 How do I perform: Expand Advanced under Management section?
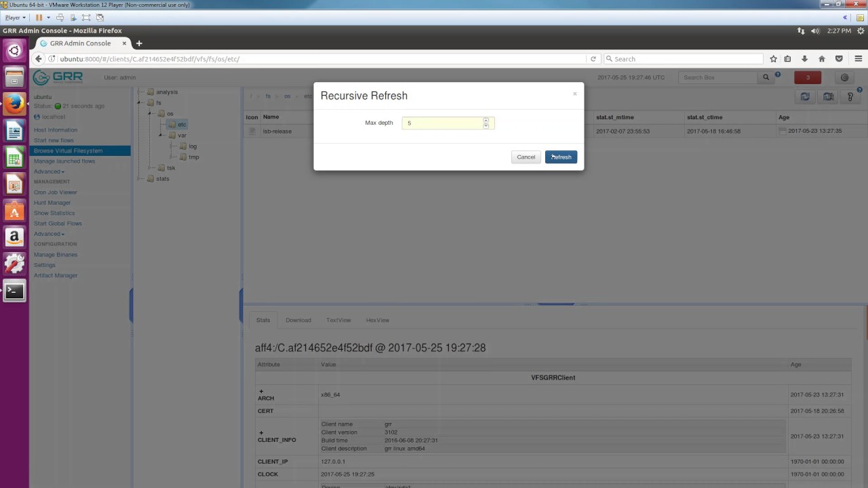[49, 234]
